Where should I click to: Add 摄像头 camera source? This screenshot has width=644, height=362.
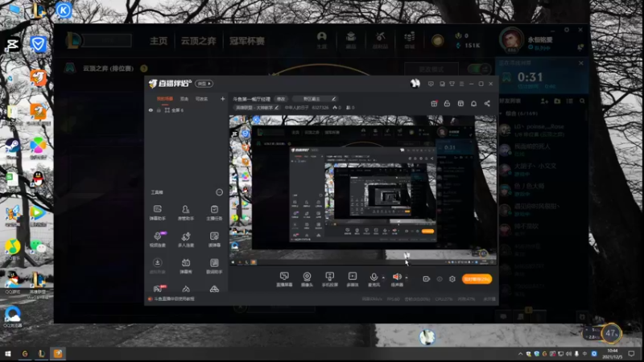[x=307, y=279]
